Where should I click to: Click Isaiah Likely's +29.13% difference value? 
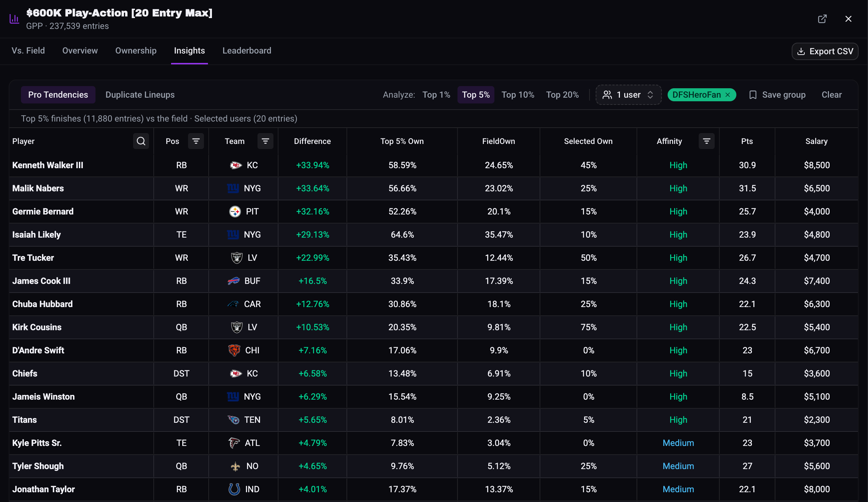(312, 235)
